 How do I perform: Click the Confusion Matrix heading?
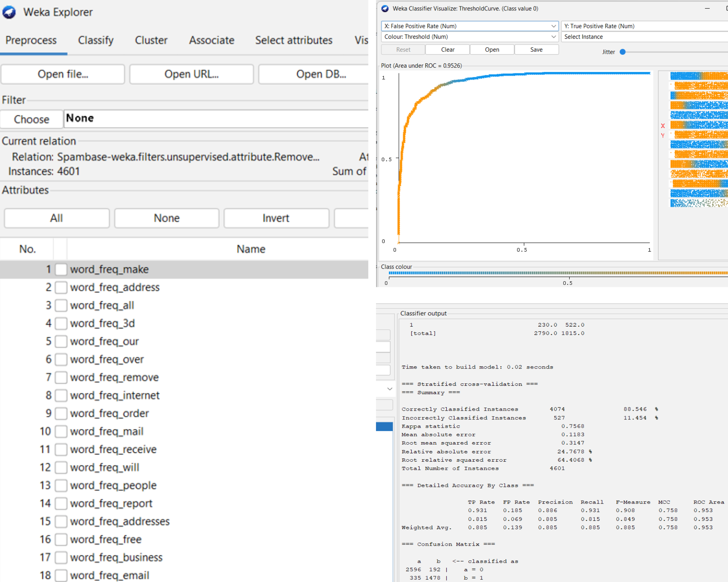click(x=448, y=544)
